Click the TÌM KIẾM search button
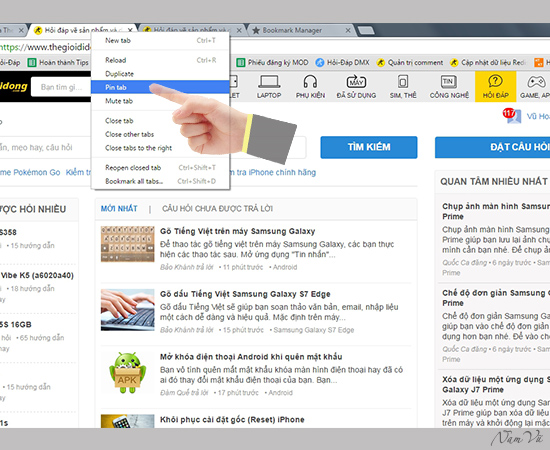Image resolution: width=550 pixels, height=450 pixels. coord(369,147)
